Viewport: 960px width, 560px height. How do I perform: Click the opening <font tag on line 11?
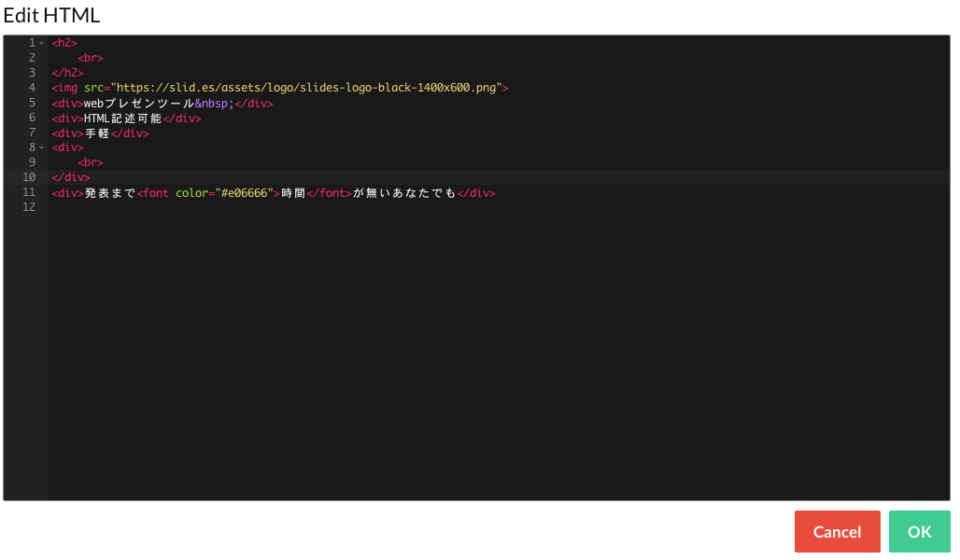(x=153, y=193)
